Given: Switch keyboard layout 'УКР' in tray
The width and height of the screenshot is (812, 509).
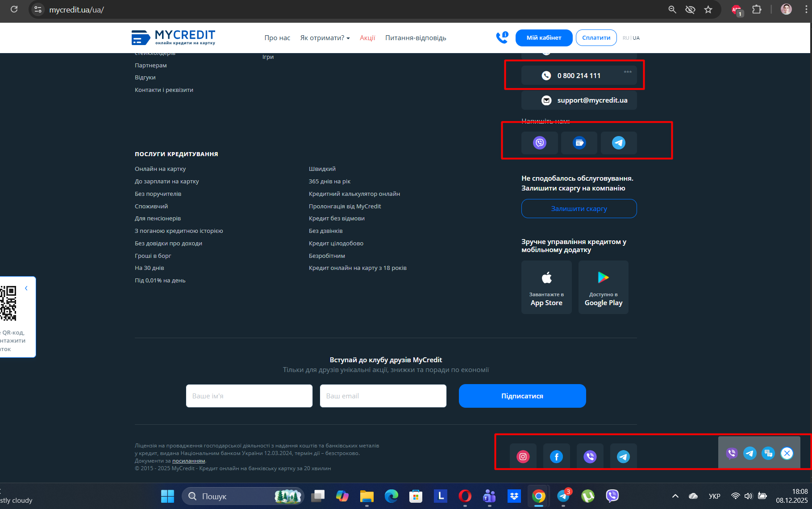Looking at the screenshot, I should [714, 496].
